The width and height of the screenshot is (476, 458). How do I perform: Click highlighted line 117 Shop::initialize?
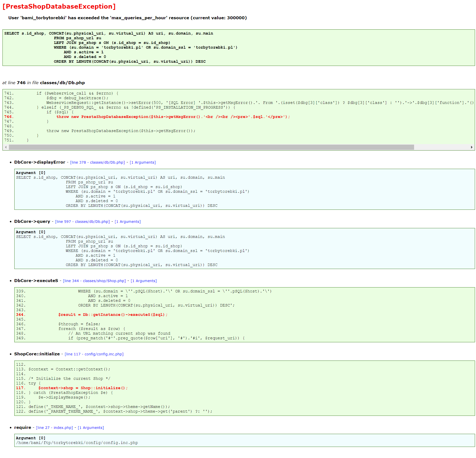tap(83, 388)
